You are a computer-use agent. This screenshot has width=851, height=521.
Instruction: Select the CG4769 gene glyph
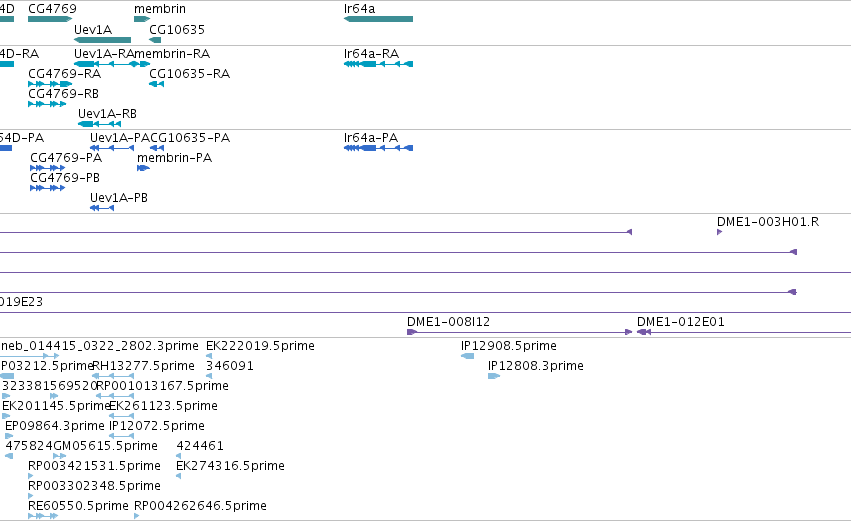pyautogui.click(x=50, y=19)
